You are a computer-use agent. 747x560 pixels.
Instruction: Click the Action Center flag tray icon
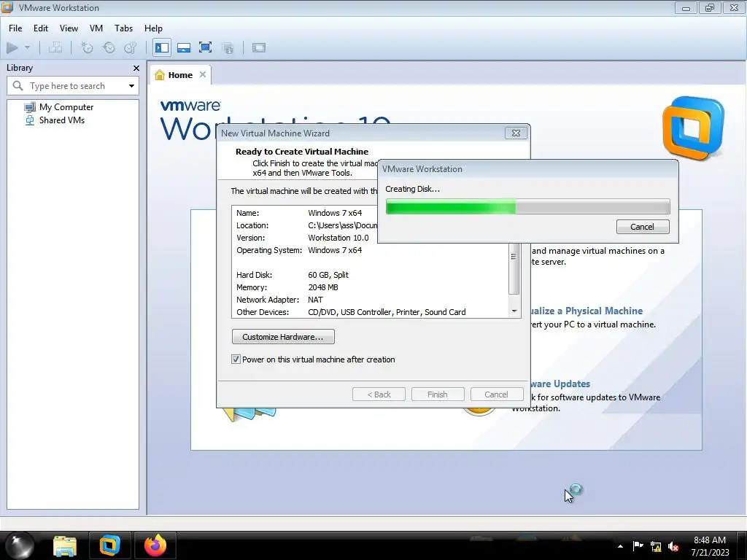point(638,546)
